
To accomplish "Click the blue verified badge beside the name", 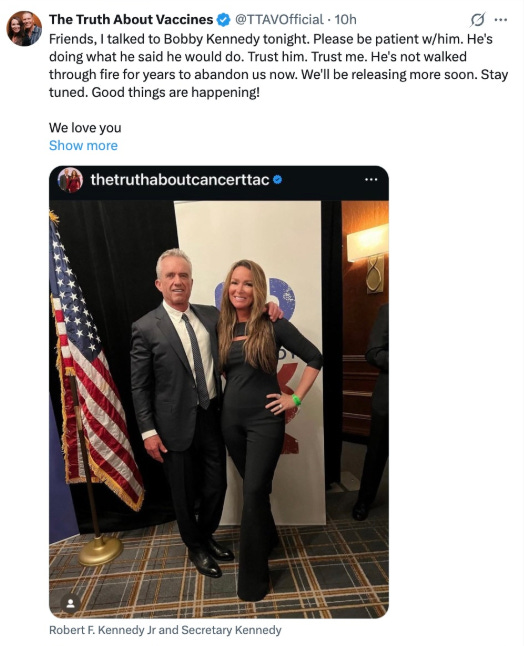I will click(x=223, y=19).
